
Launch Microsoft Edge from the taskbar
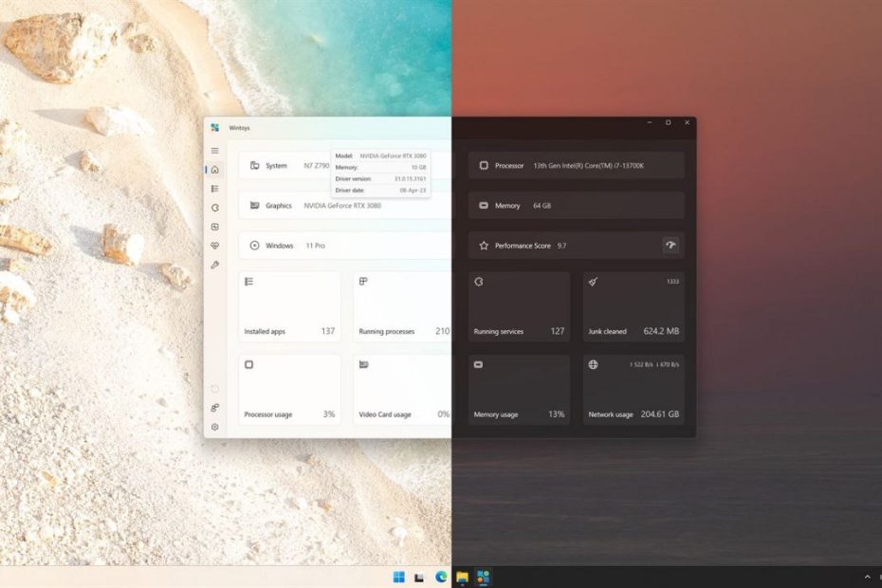(441, 577)
